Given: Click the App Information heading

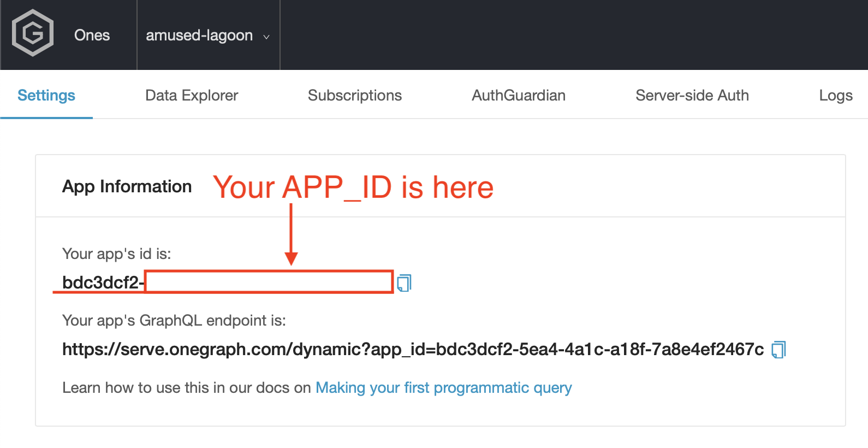Looking at the screenshot, I should (x=127, y=186).
